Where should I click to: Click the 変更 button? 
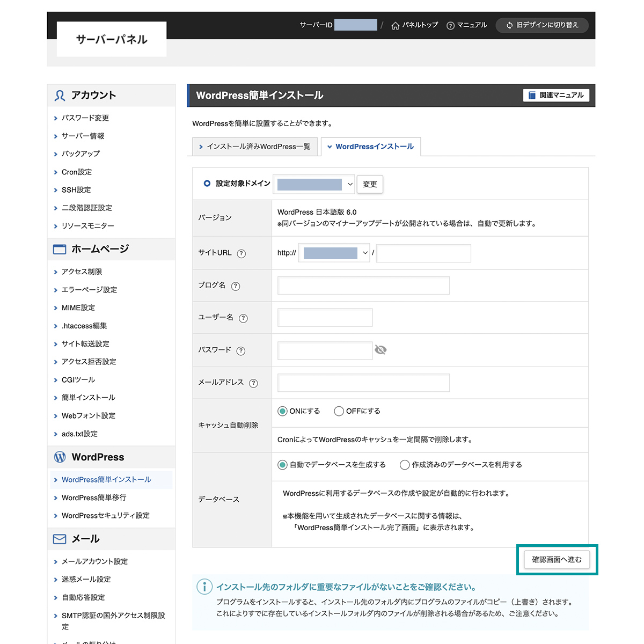[370, 184]
